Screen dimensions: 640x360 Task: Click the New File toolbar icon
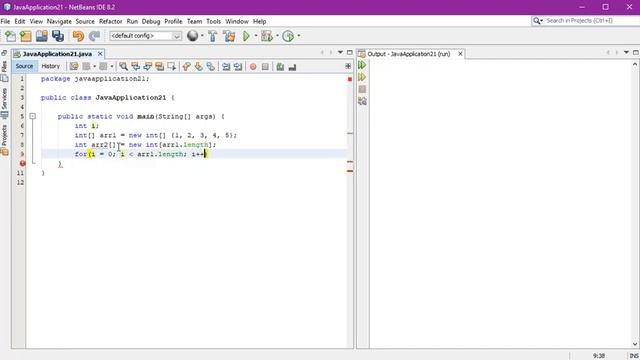(10, 36)
